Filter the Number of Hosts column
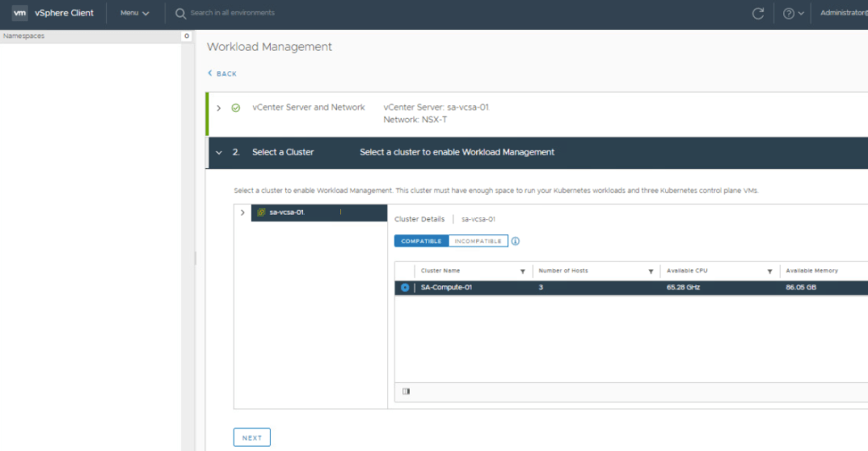Viewport: 868px width, 451px height. (x=651, y=271)
